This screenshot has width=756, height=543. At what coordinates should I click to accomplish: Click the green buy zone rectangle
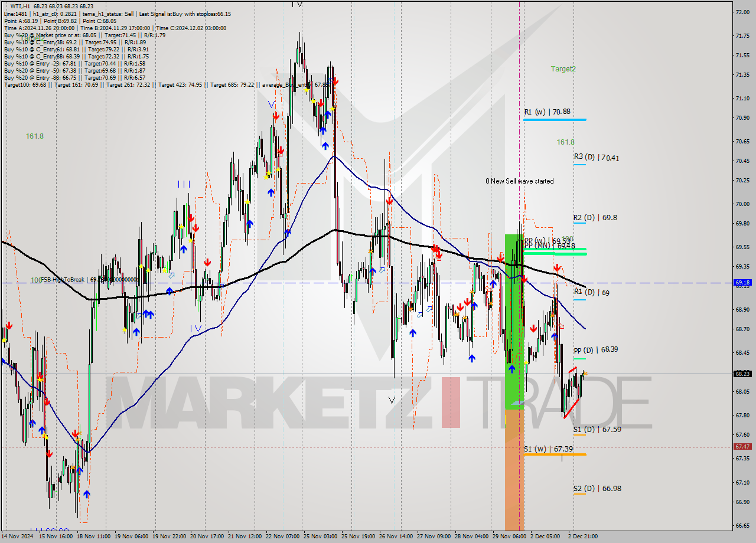(x=514, y=322)
